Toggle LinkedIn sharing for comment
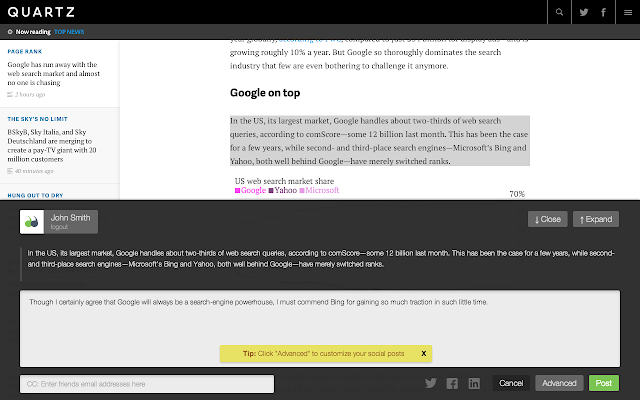This screenshot has height=400, width=640. (x=474, y=383)
